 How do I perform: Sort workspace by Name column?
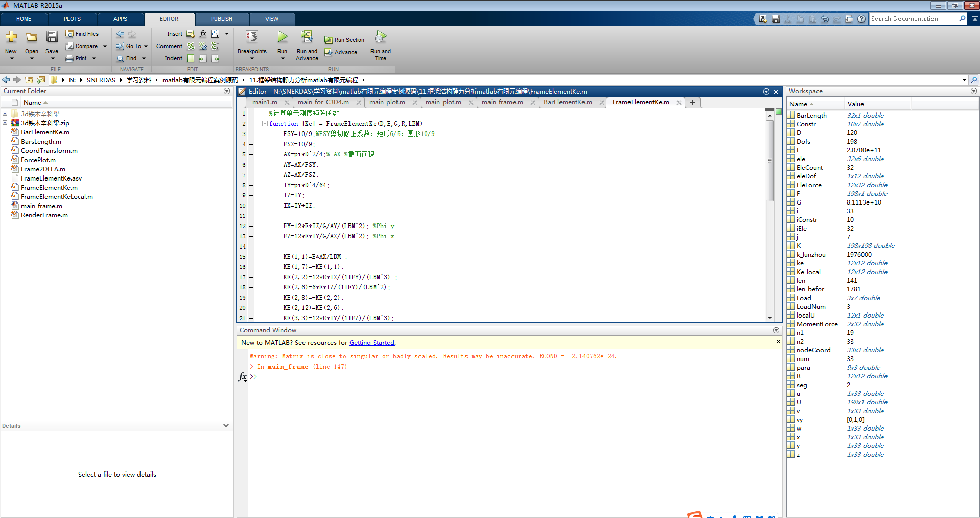tap(815, 104)
